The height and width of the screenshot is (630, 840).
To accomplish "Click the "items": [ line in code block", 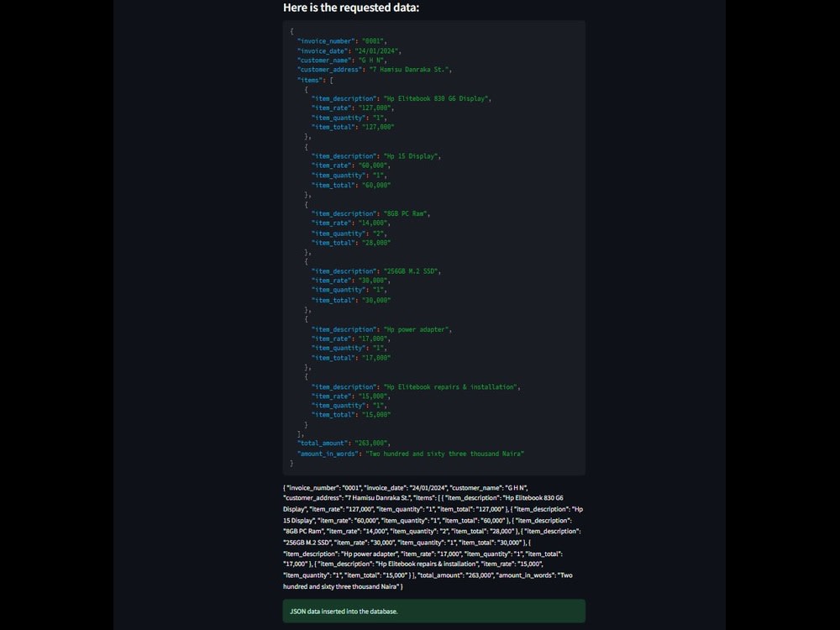I will 315,80.
